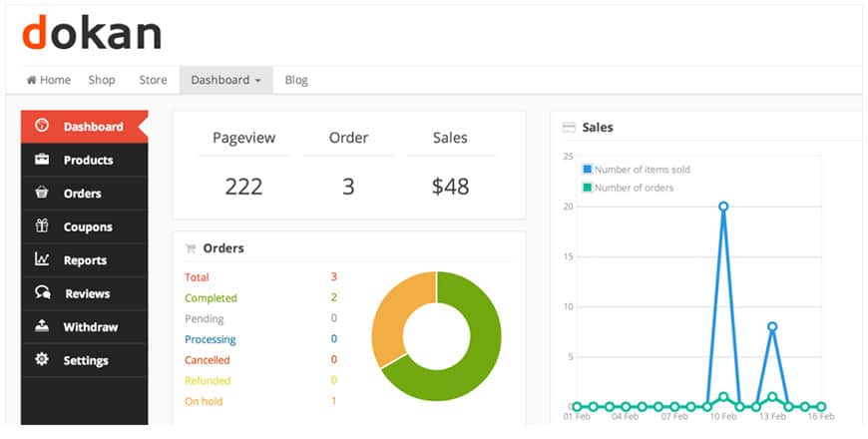Viewport: 868px width, 439px height.
Task: Click the Withdraw upload icon
Action: (42, 325)
